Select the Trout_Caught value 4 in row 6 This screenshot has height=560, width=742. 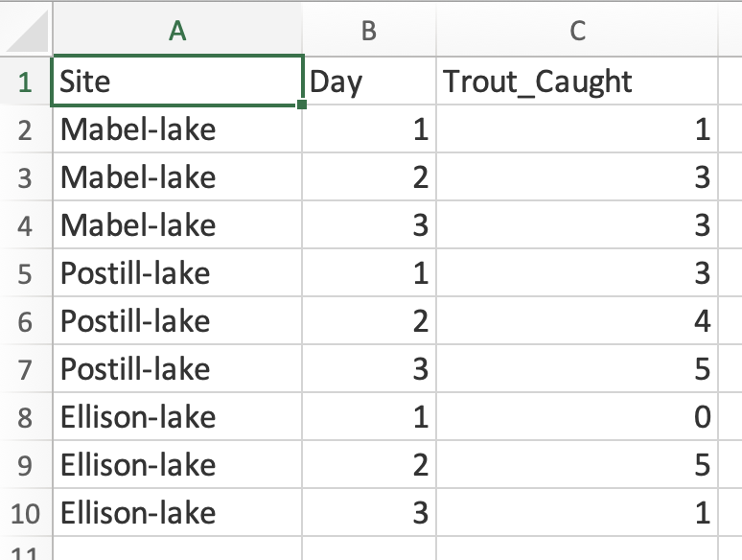[x=577, y=321]
